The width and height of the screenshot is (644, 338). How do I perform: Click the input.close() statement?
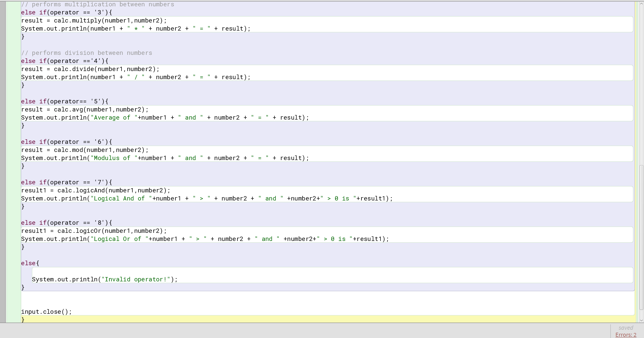[46, 311]
